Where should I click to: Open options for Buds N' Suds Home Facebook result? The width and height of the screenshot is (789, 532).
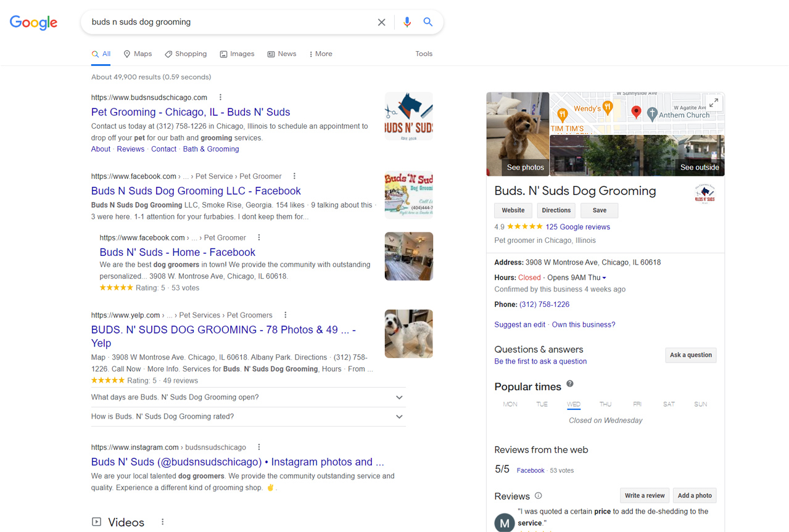[x=259, y=237]
